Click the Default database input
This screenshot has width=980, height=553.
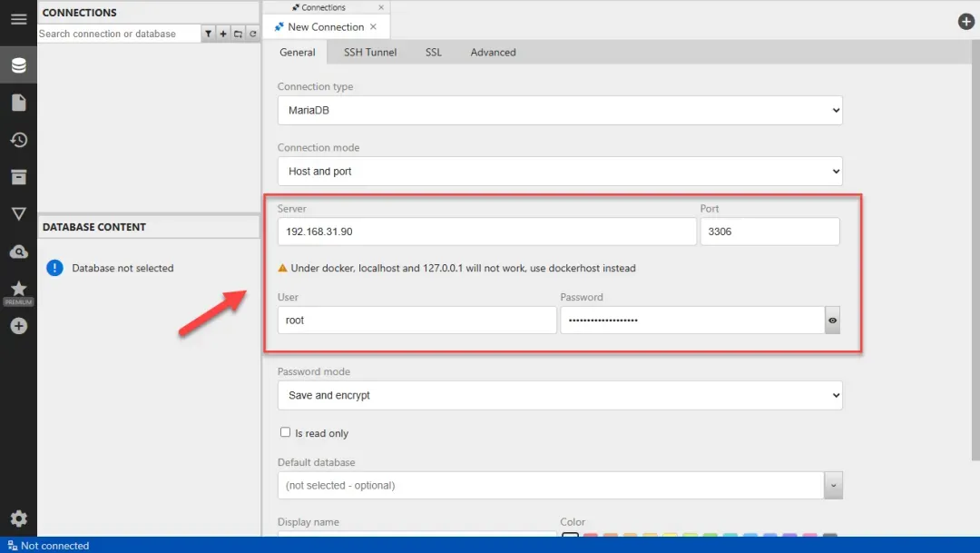pyautogui.click(x=551, y=486)
